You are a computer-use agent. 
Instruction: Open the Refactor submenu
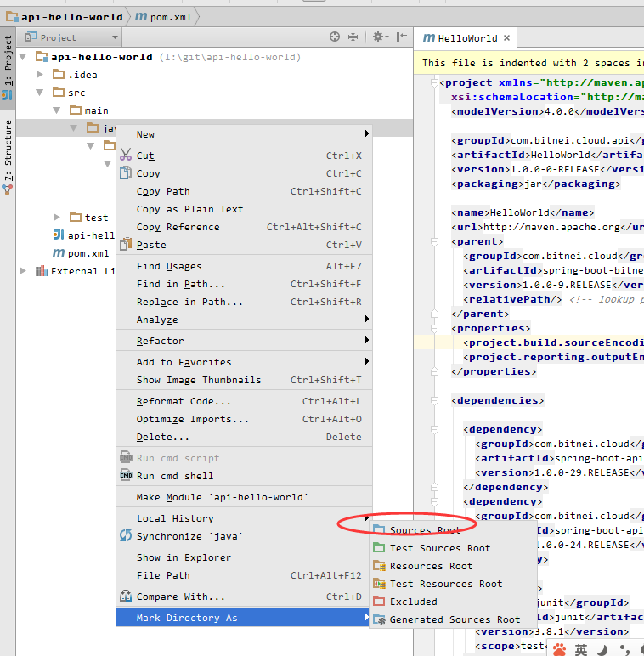click(x=244, y=341)
